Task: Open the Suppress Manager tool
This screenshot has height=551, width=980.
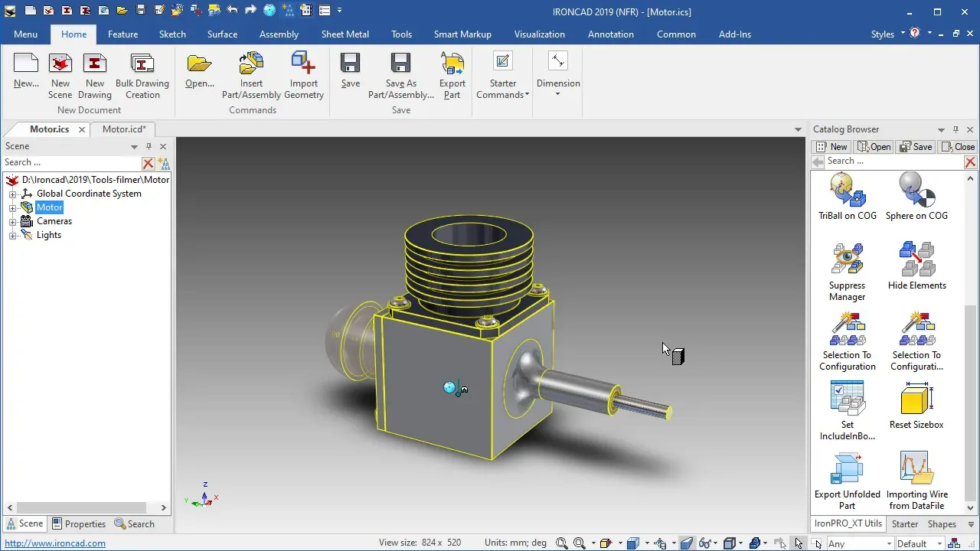Action: point(848,272)
